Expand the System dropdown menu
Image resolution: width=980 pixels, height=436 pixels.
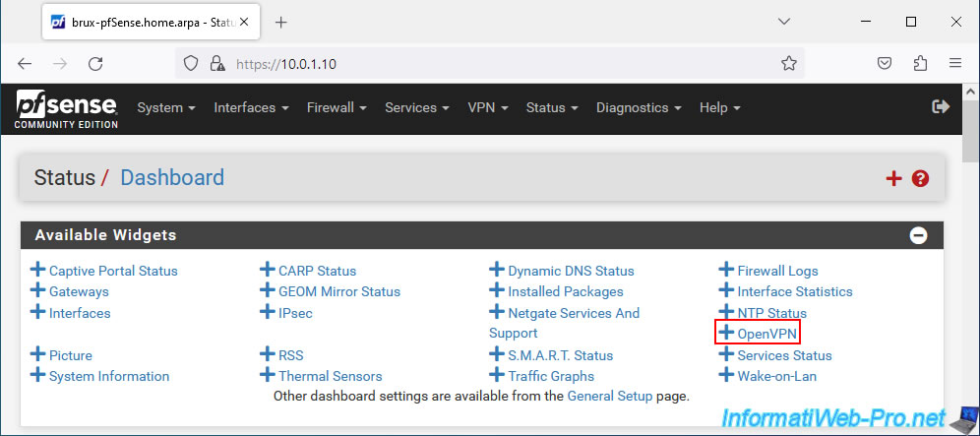pos(166,107)
